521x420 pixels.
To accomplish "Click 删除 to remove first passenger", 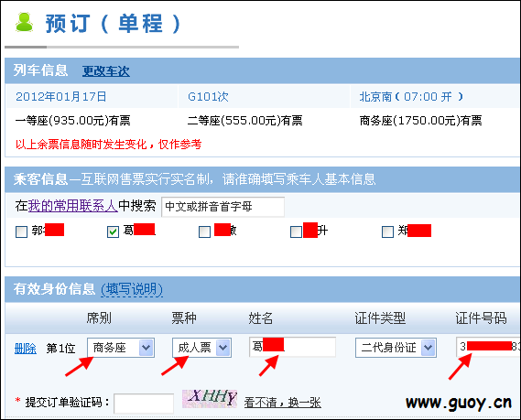I will 26,349.
